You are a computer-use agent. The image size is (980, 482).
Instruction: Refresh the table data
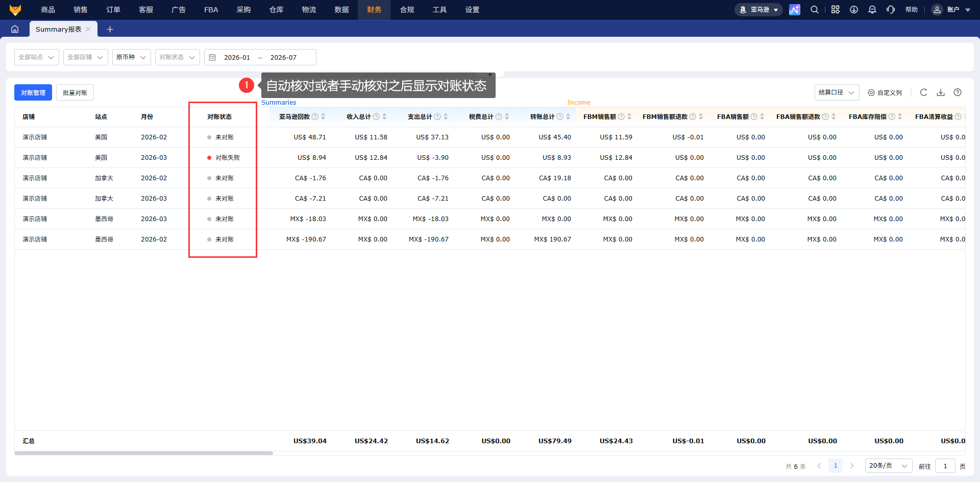[x=923, y=92]
